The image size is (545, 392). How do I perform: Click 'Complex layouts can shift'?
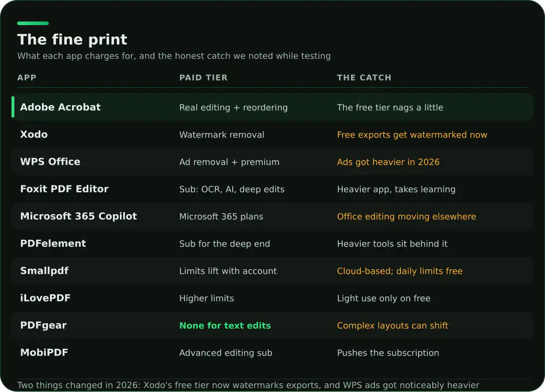[393, 325]
